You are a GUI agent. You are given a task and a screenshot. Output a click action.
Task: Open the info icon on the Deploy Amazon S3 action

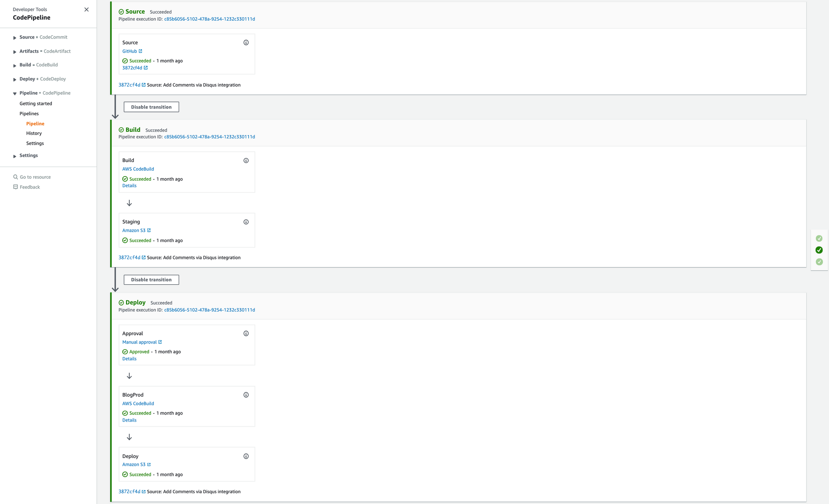pos(246,456)
